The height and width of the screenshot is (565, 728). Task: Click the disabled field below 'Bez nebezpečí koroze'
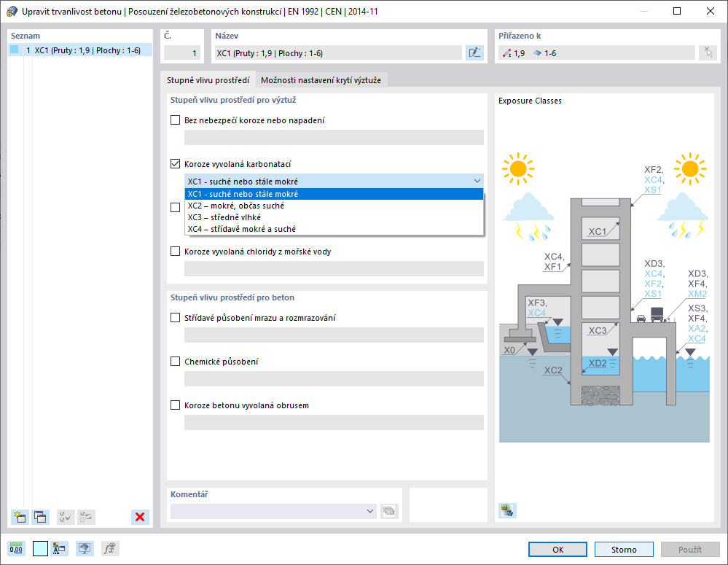[x=334, y=138]
